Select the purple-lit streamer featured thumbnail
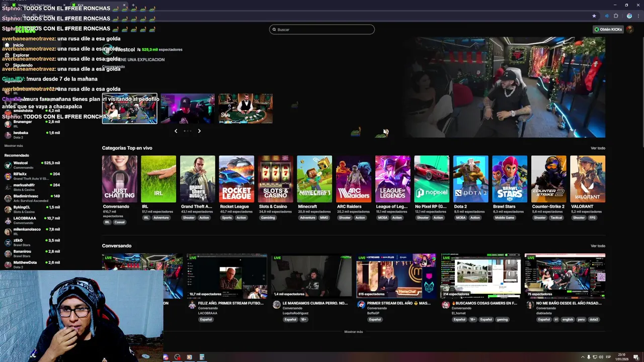Viewport: 644px width, 362px height. [188, 108]
